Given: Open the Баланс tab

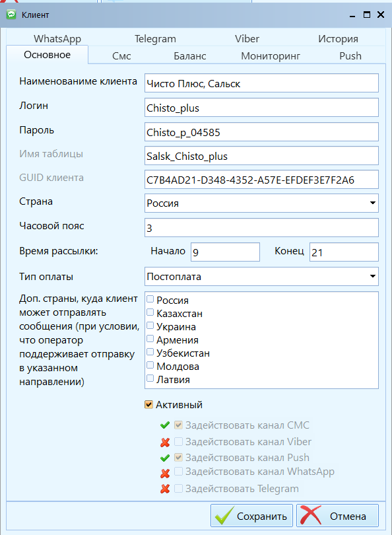Looking at the screenshot, I should click(x=190, y=56).
